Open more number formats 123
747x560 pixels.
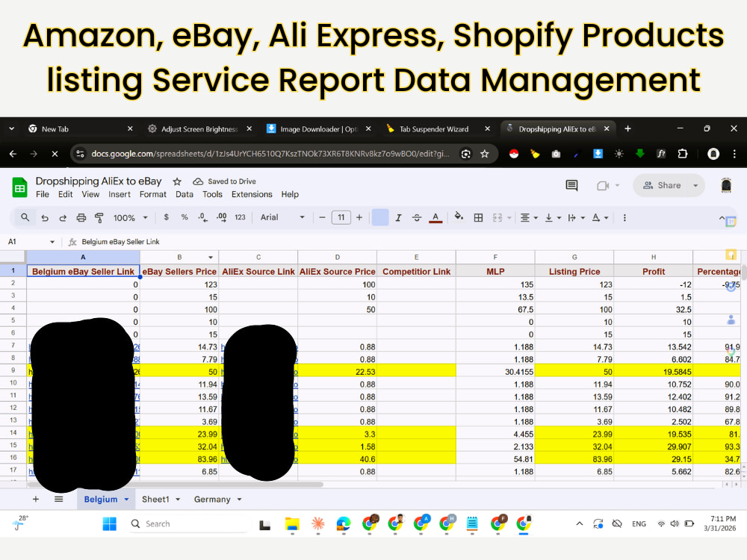click(x=240, y=217)
